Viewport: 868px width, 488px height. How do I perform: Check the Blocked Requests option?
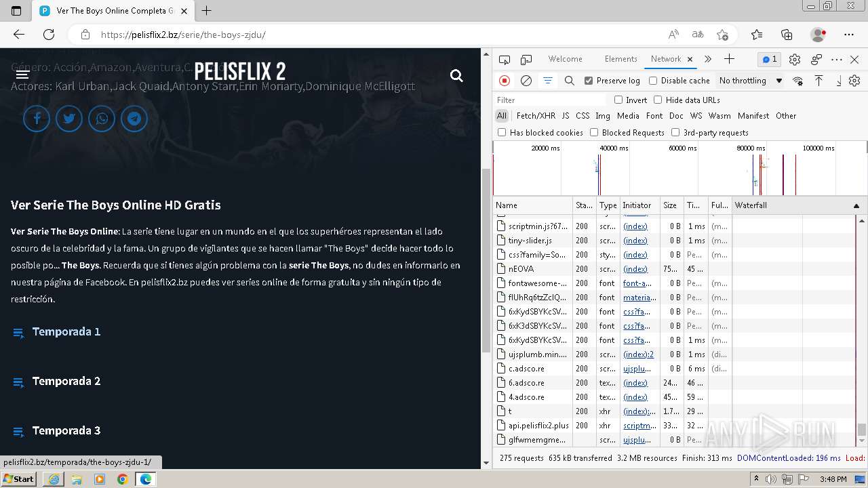(594, 133)
